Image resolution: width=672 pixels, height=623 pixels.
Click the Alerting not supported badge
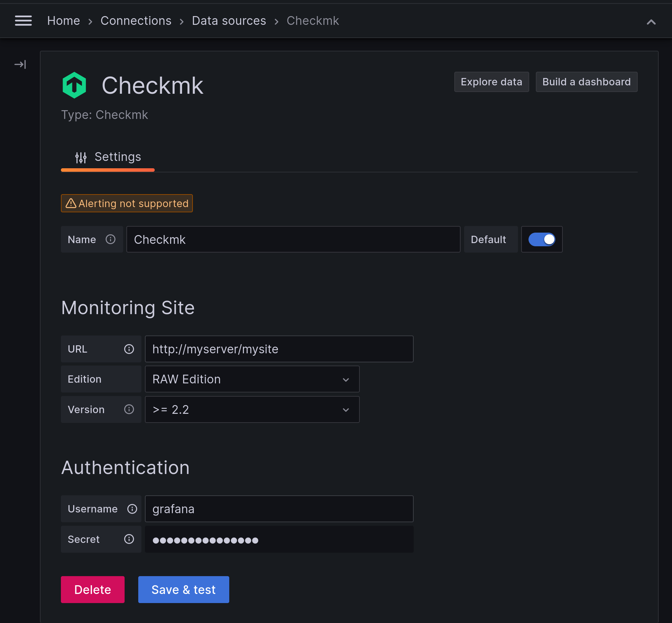127,203
